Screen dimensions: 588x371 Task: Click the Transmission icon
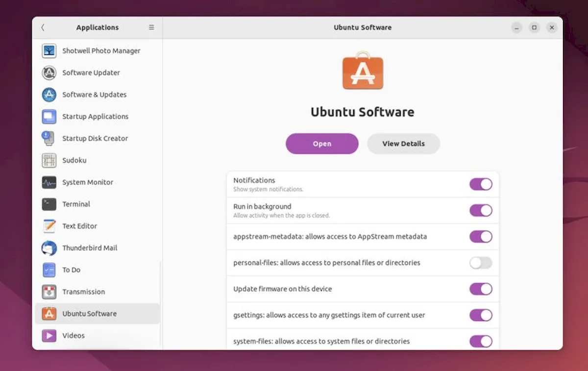click(49, 292)
